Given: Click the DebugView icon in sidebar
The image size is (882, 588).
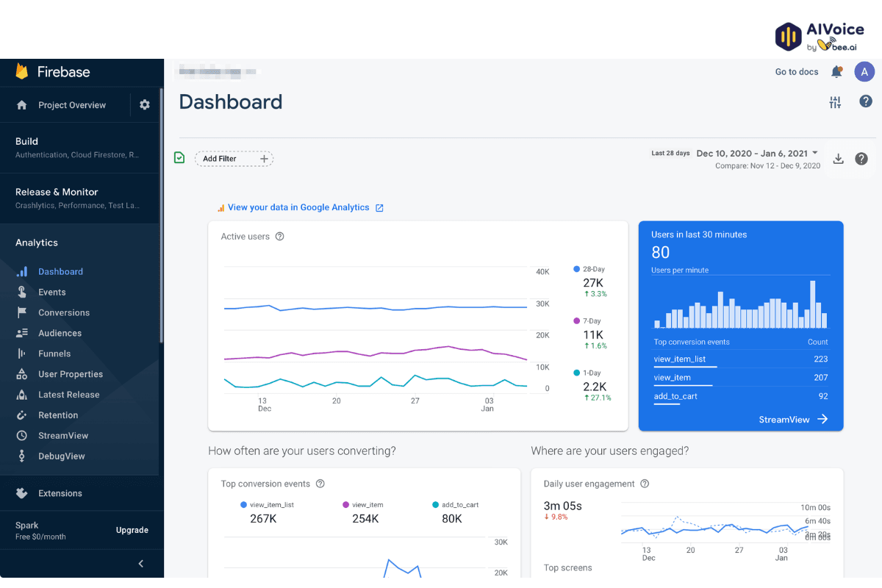Looking at the screenshot, I should pos(22,456).
